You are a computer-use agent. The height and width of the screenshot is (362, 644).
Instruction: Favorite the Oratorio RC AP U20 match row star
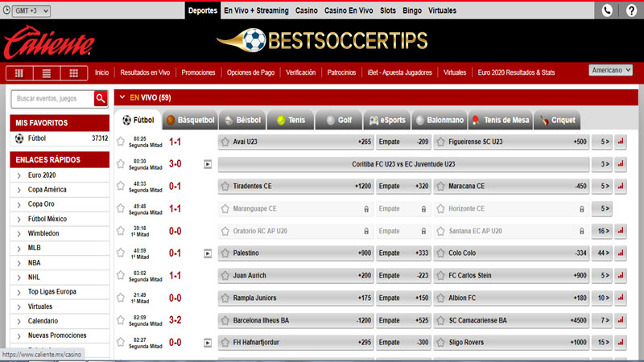tap(120, 231)
